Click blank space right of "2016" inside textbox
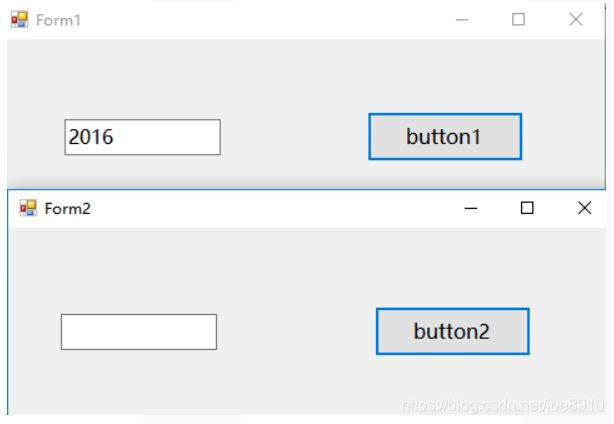This screenshot has height=424, width=614. [170, 138]
